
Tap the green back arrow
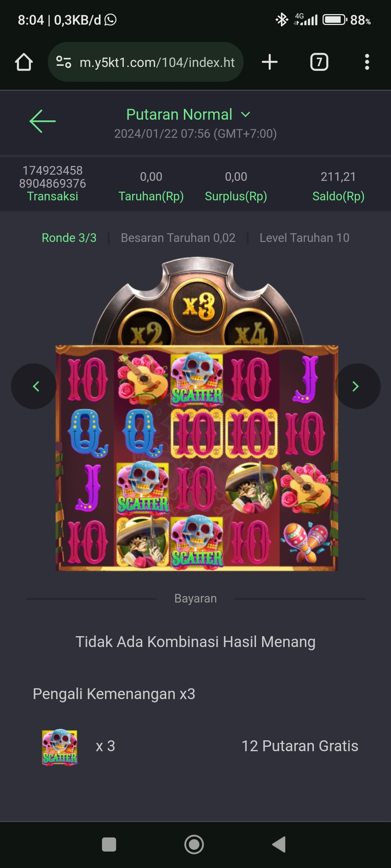[x=42, y=121]
